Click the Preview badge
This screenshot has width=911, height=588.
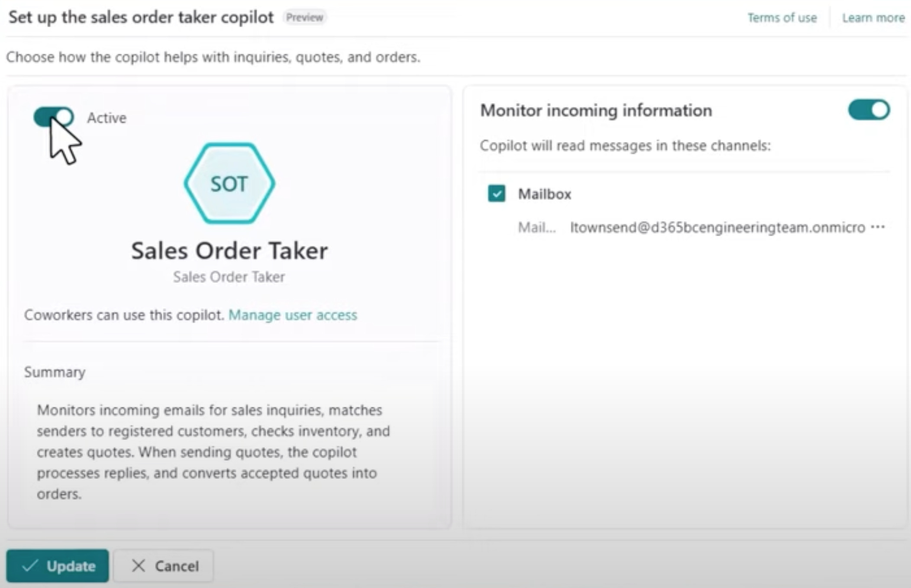coord(304,18)
